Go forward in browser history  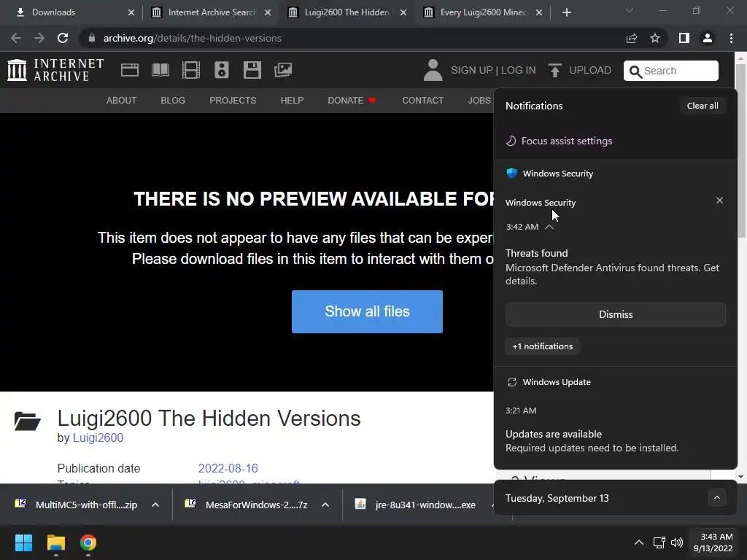tap(39, 38)
